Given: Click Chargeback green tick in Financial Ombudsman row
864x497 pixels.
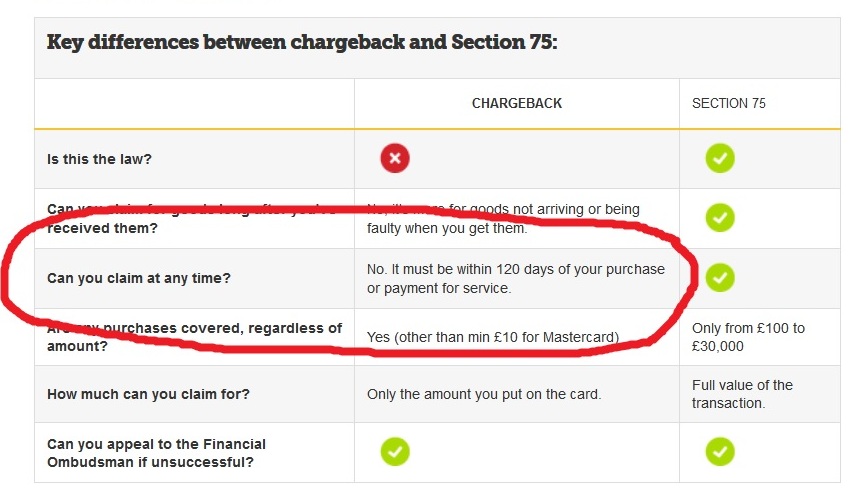Looking at the screenshot, I should [395, 451].
